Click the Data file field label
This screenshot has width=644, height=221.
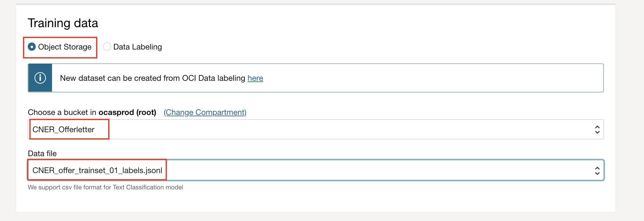point(42,154)
